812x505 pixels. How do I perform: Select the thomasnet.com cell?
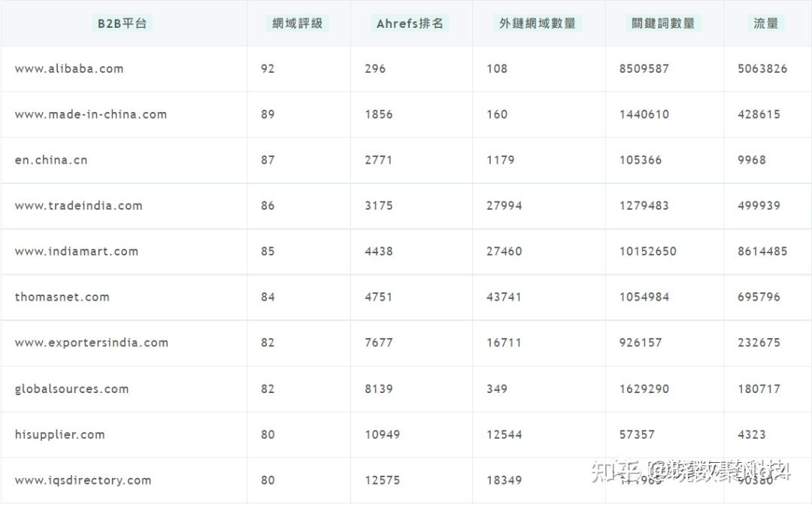coord(62,297)
